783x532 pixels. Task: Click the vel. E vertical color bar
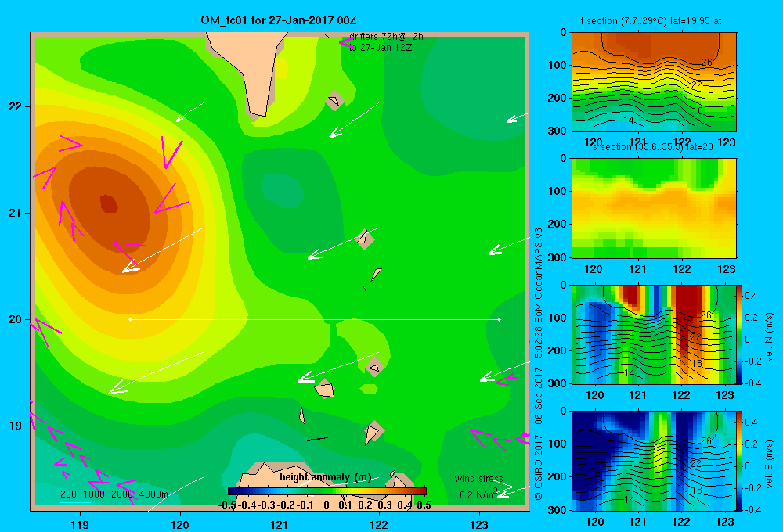pyautogui.click(x=740, y=461)
